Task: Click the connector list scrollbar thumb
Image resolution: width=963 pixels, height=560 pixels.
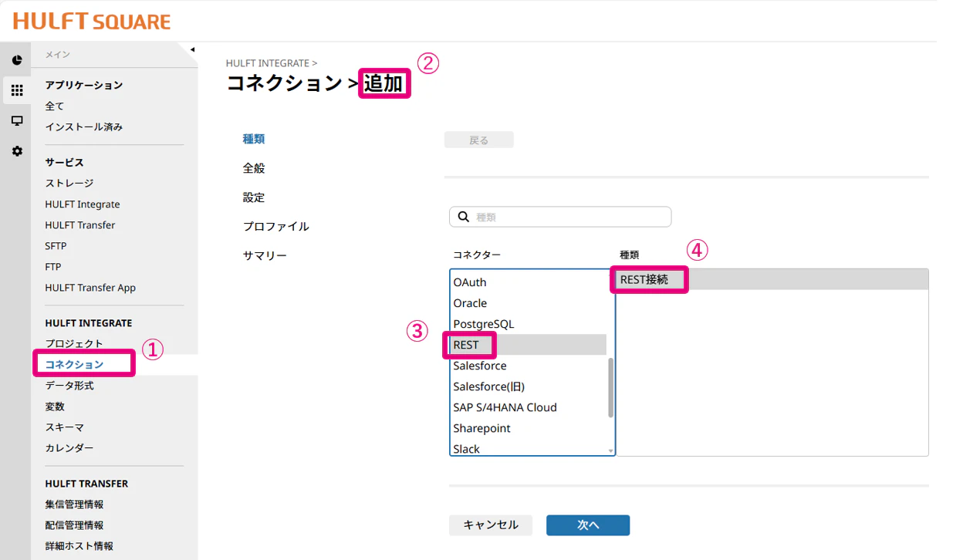Action: point(611,388)
